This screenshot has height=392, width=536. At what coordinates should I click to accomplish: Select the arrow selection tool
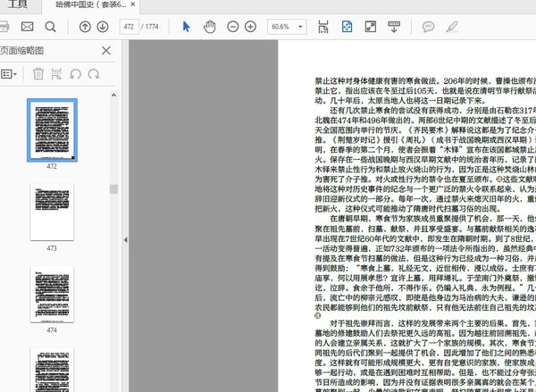click(x=187, y=27)
